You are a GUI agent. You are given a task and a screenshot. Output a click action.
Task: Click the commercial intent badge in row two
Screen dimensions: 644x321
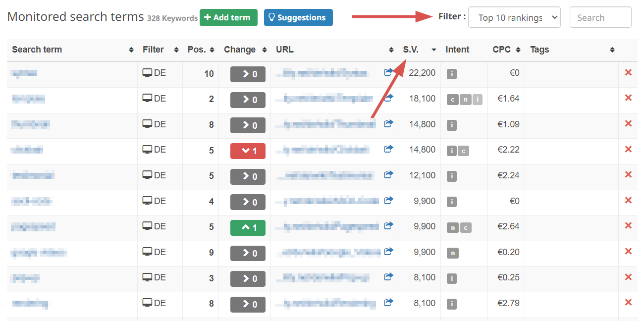[x=452, y=100]
